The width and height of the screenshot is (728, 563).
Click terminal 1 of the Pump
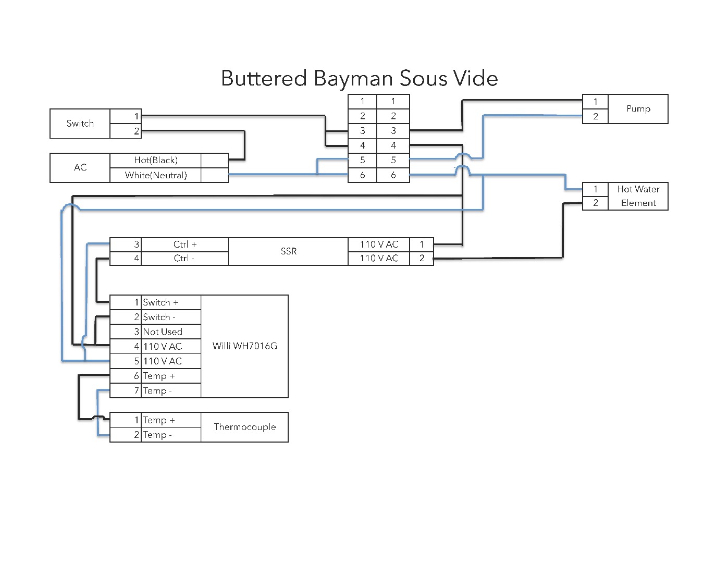596,102
